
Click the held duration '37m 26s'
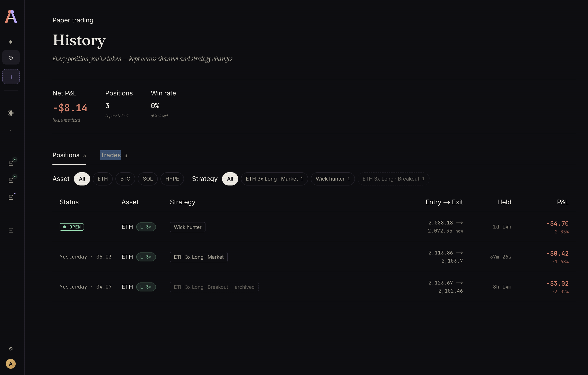(x=501, y=257)
